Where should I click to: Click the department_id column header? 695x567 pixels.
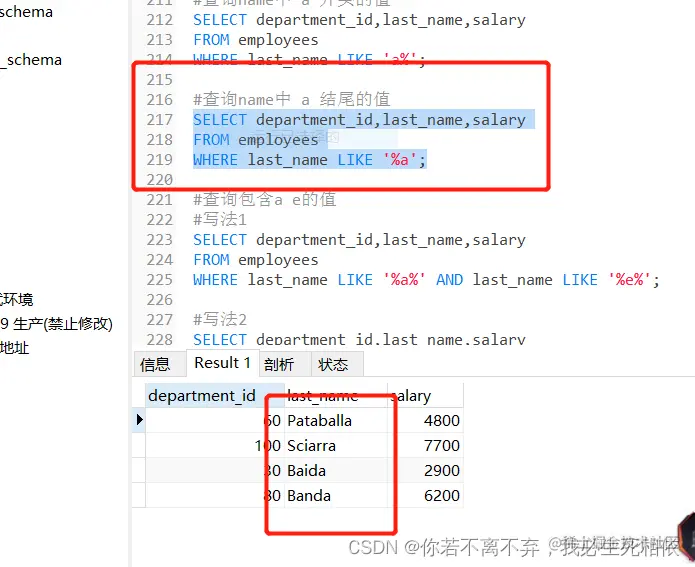(x=215, y=395)
